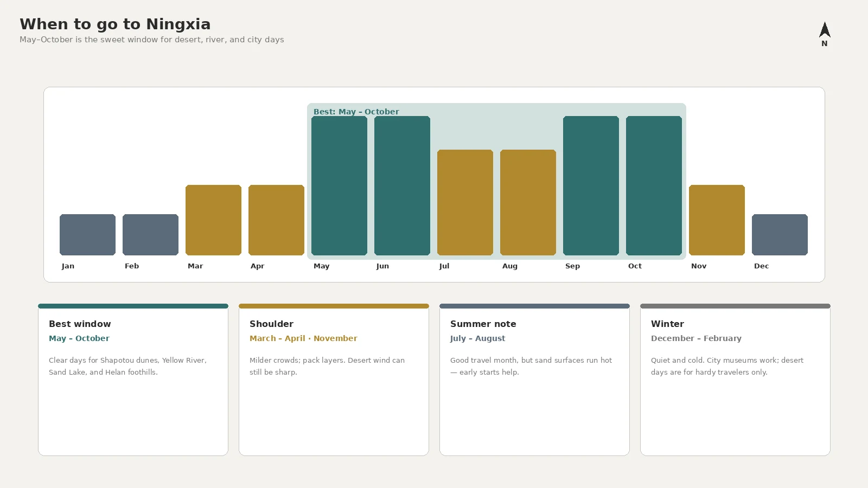
Task: Click the 'Shoulder' card heading
Action: click(x=271, y=324)
